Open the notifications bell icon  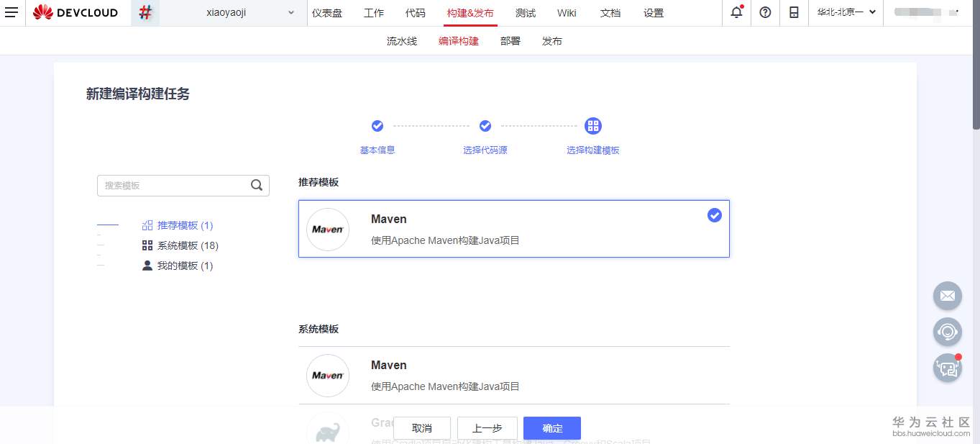point(736,12)
